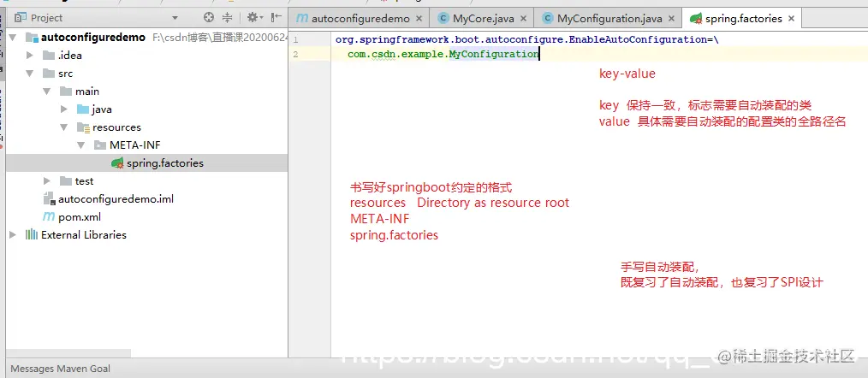Click the External Libraries bars icon
868x378 pixels.
32,234
